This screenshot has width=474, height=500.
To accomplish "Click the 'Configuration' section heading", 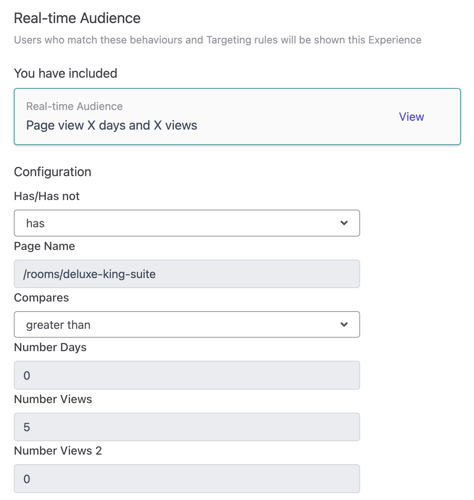I will [52, 172].
